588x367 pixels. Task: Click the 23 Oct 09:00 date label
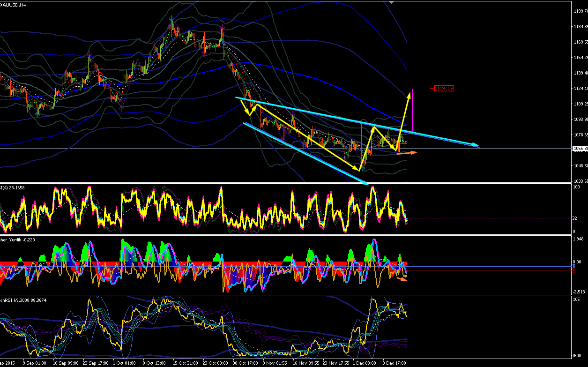[214, 363]
